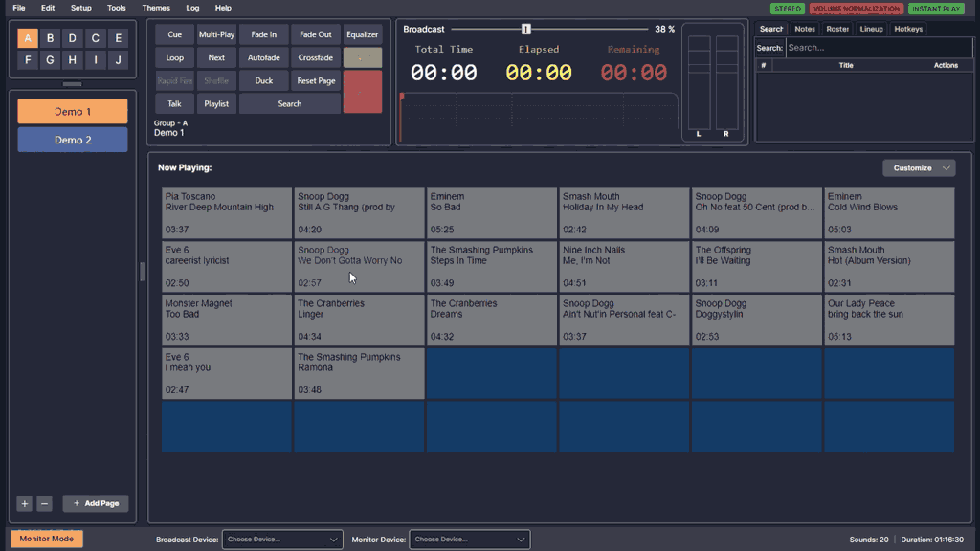Select group letter I

click(95, 60)
